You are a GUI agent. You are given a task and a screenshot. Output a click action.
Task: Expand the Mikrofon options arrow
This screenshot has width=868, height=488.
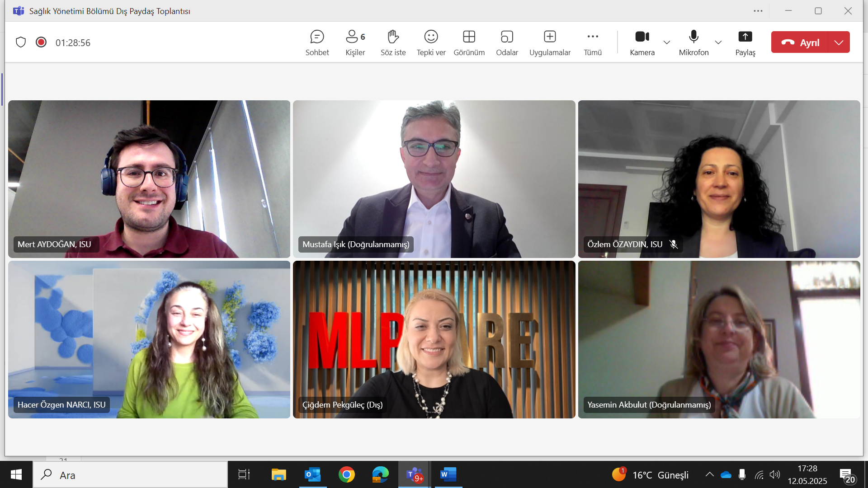click(x=718, y=42)
